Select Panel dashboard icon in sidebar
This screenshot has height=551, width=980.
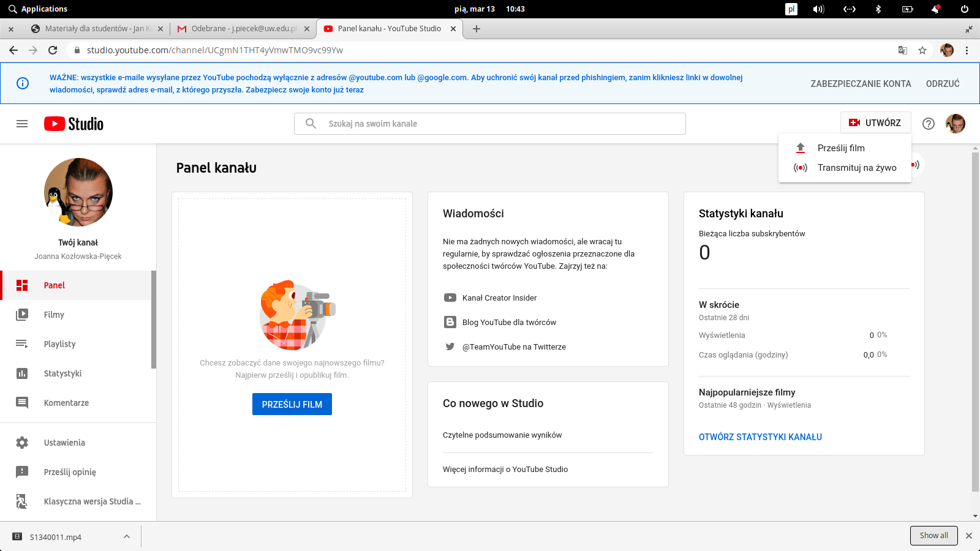pos(22,285)
